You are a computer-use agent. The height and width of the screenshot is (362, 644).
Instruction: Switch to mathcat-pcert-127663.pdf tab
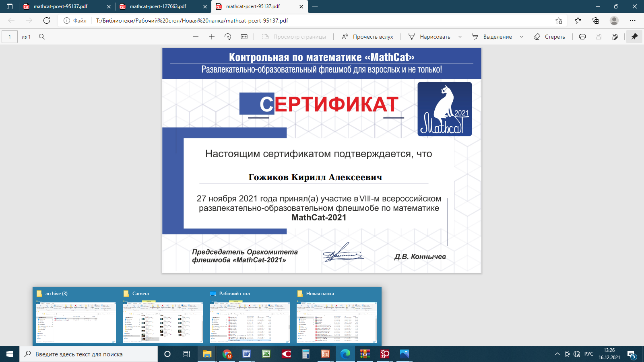[x=158, y=6]
